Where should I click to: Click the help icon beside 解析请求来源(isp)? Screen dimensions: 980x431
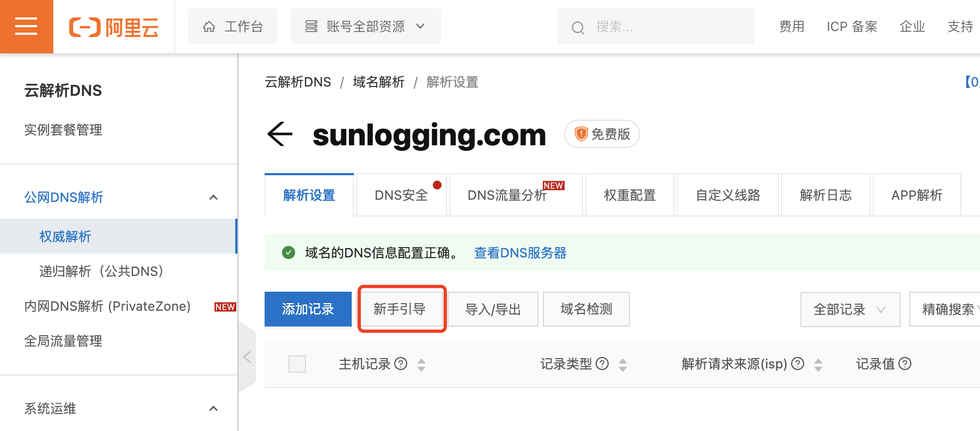(x=798, y=364)
